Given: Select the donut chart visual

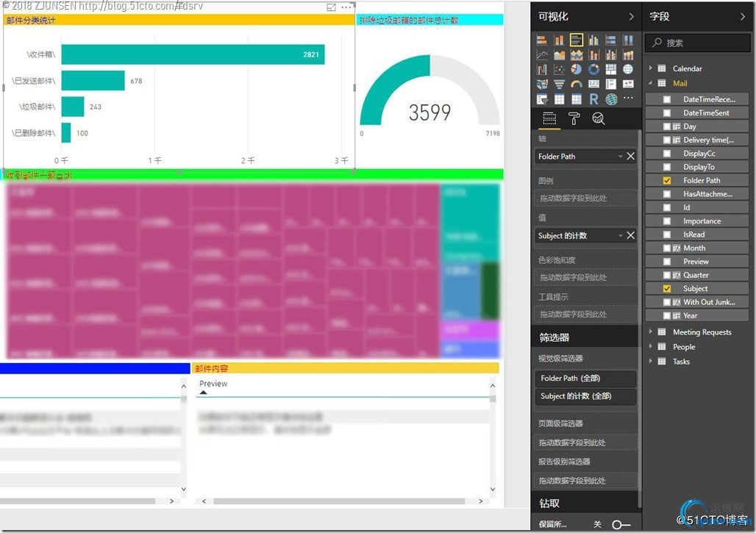Looking at the screenshot, I should pyautogui.click(x=593, y=69).
